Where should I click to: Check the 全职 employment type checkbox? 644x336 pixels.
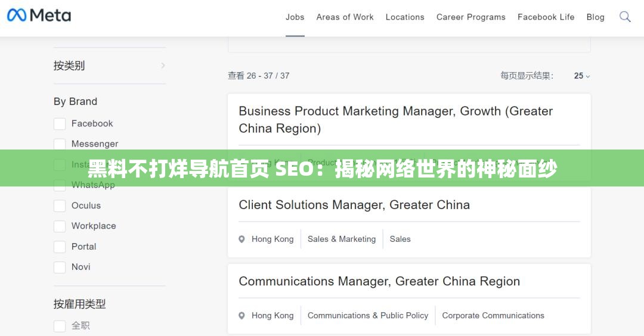[x=60, y=326]
